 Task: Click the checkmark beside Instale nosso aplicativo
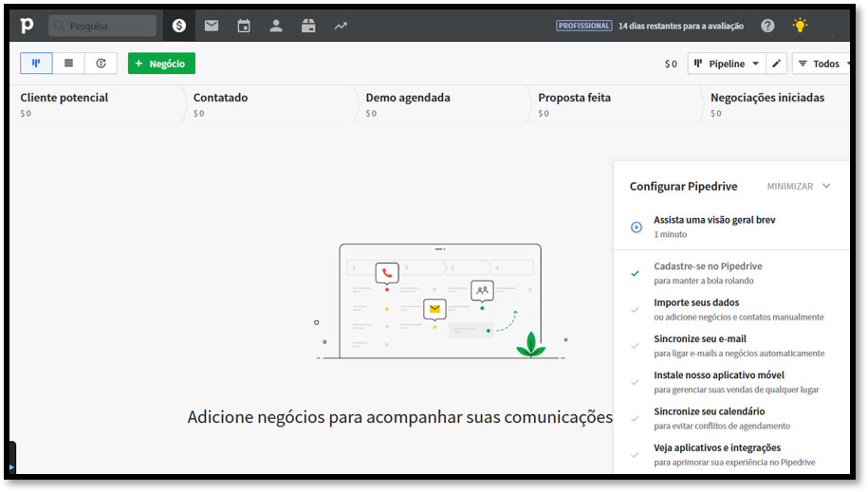(x=635, y=382)
